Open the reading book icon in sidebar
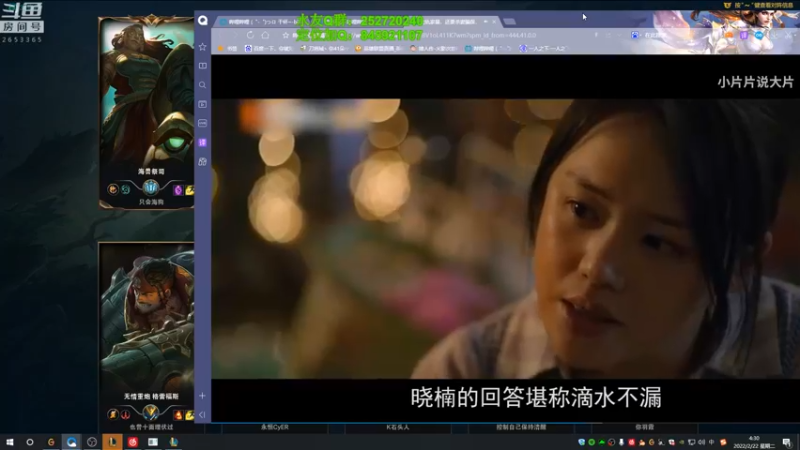800x450 pixels. [x=203, y=66]
